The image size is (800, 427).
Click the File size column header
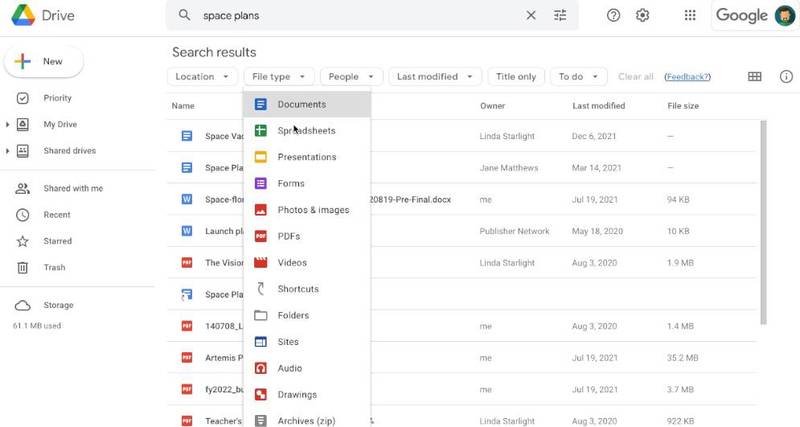click(x=683, y=106)
